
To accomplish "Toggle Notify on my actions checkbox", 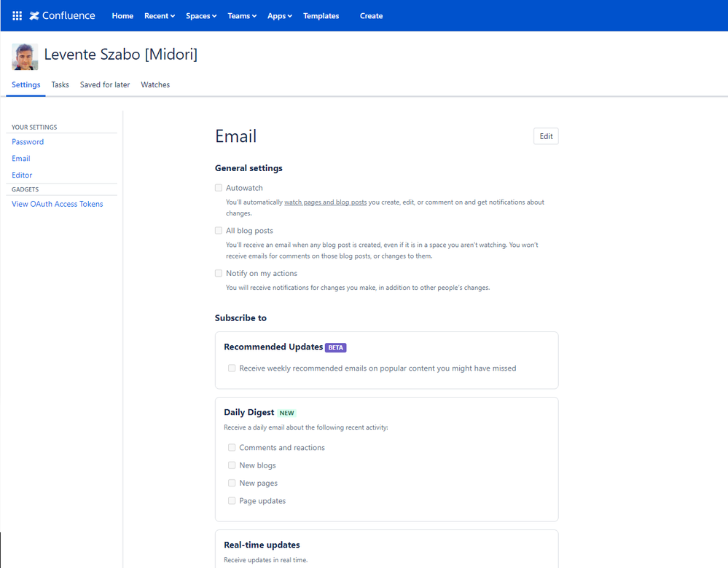I will 218,273.
